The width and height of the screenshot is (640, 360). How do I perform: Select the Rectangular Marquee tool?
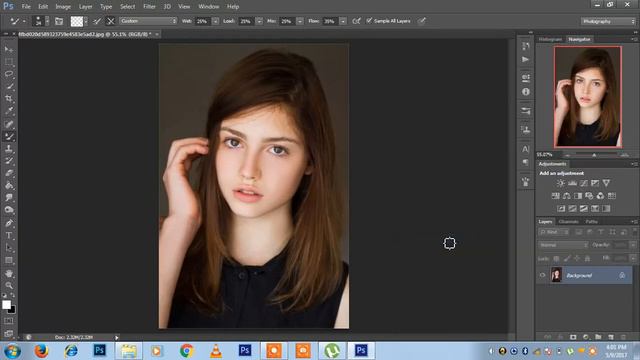click(x=9, y=62)
